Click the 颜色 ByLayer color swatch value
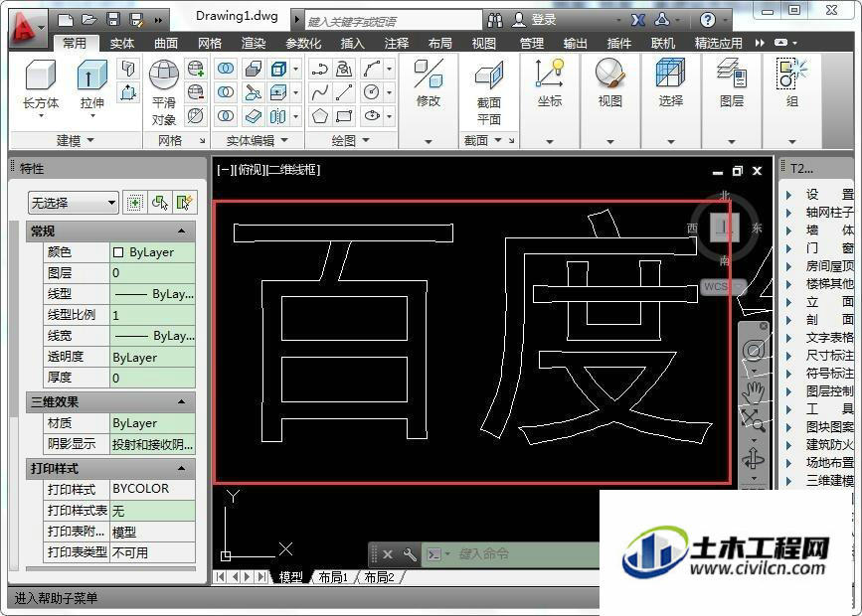 [152, 252]
